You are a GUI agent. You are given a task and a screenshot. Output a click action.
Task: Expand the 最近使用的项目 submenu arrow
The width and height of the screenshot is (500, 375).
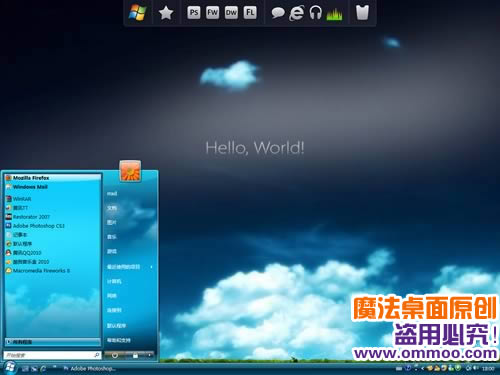point(152,267)
